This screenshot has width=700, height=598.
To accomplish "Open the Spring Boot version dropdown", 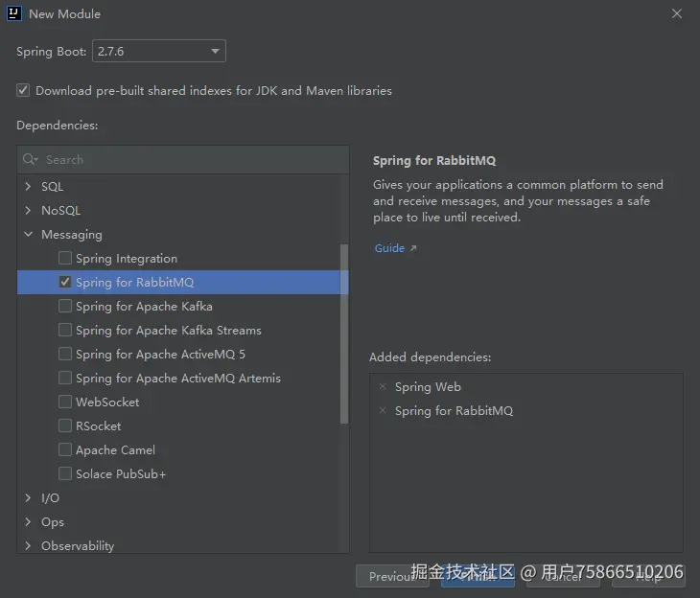I will tap(158, 52).
